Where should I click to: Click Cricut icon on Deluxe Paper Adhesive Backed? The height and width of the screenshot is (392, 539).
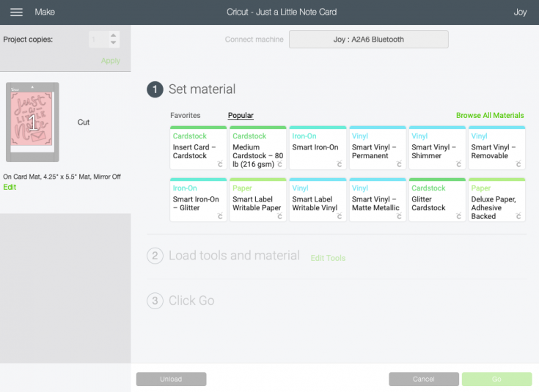pos(518,215)
